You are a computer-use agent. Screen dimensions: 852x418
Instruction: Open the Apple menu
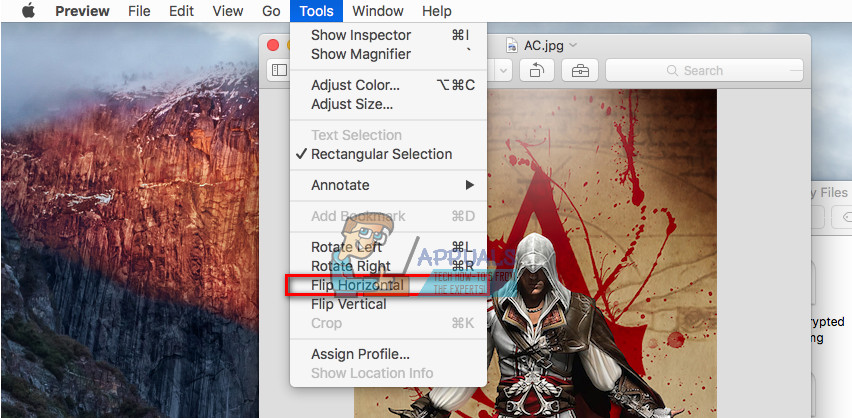28,11
